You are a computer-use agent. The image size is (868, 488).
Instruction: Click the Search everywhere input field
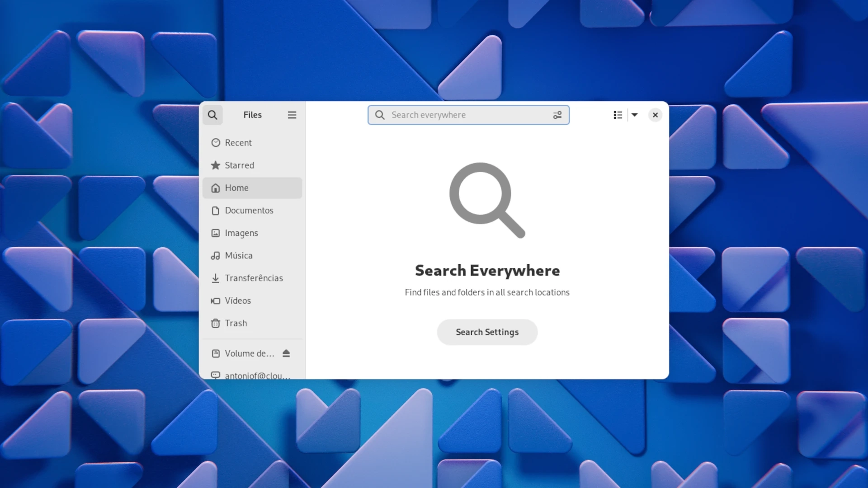(467, 114)
